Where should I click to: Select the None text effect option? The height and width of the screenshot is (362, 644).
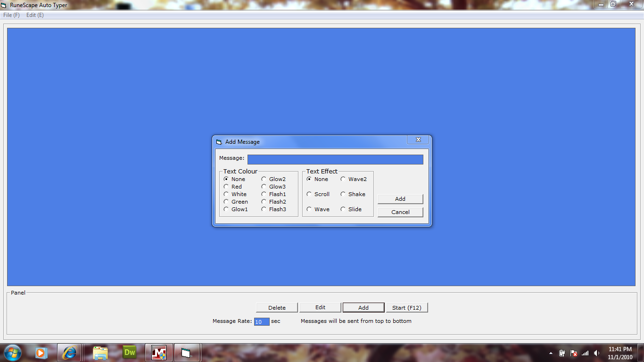tap(317, 179)
